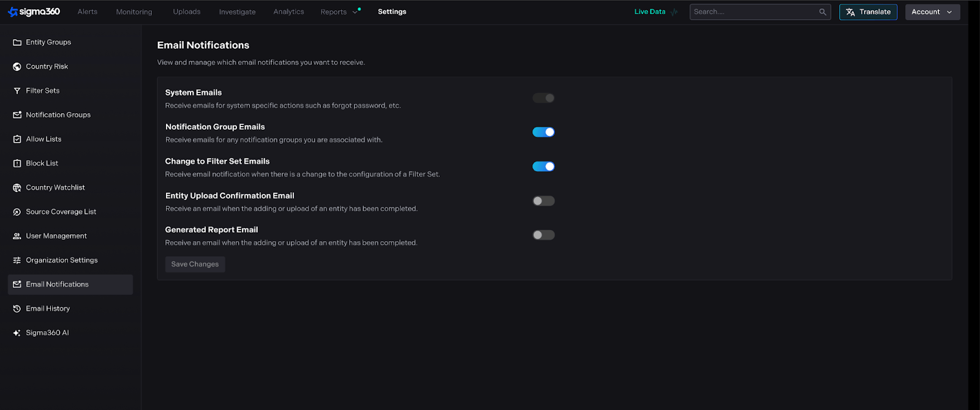The height and width of the screenshot is (410, 980).
Task: Click the Save Changes button
Action: pyautogui.click(x=195, y=264)
